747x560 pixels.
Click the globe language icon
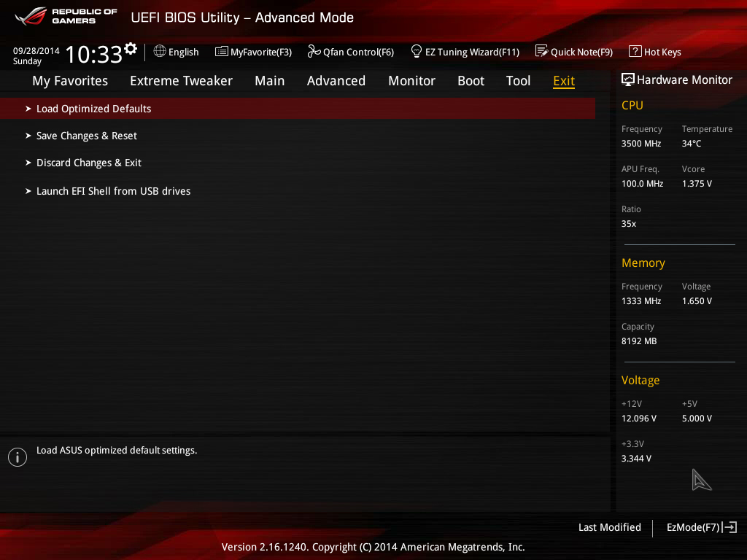point(160,51)
